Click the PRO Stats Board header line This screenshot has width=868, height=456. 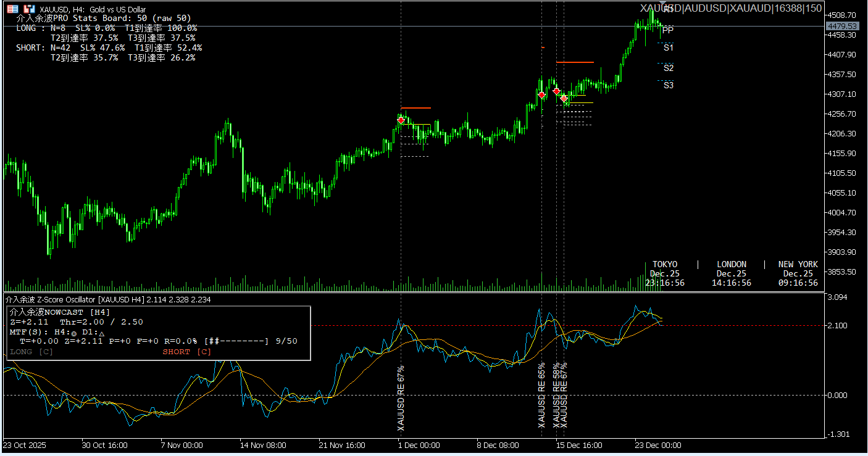tap(104, 19)
